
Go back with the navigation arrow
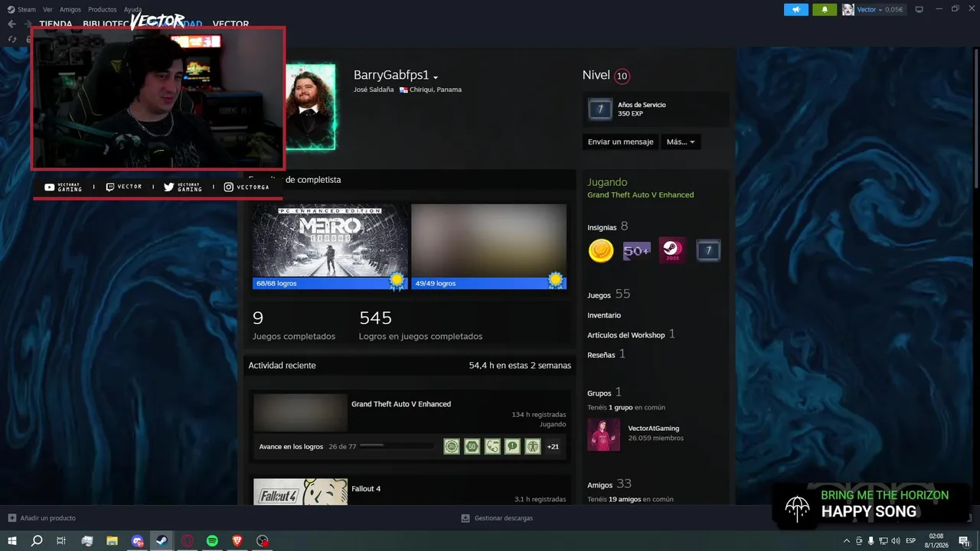11,24
